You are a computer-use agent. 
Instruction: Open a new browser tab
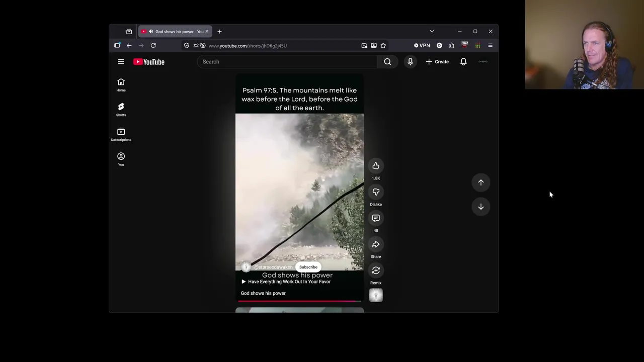point(219,31)
